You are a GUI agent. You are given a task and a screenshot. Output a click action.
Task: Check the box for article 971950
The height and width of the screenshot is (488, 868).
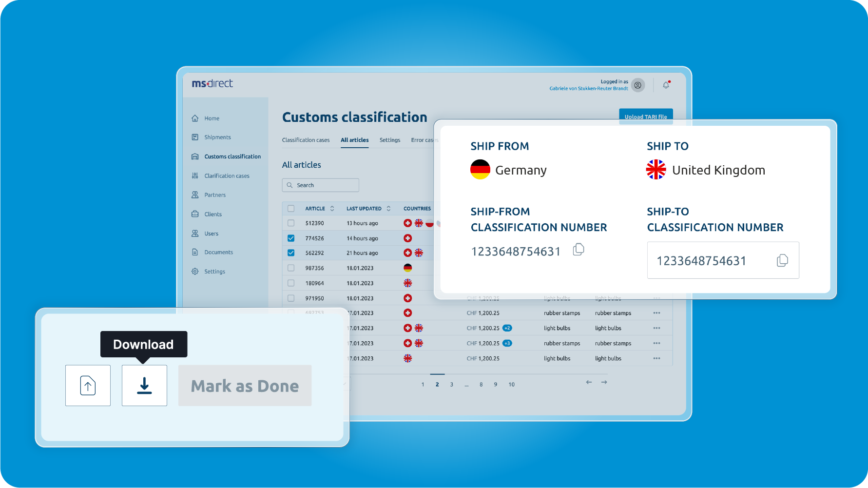(291, 298)
